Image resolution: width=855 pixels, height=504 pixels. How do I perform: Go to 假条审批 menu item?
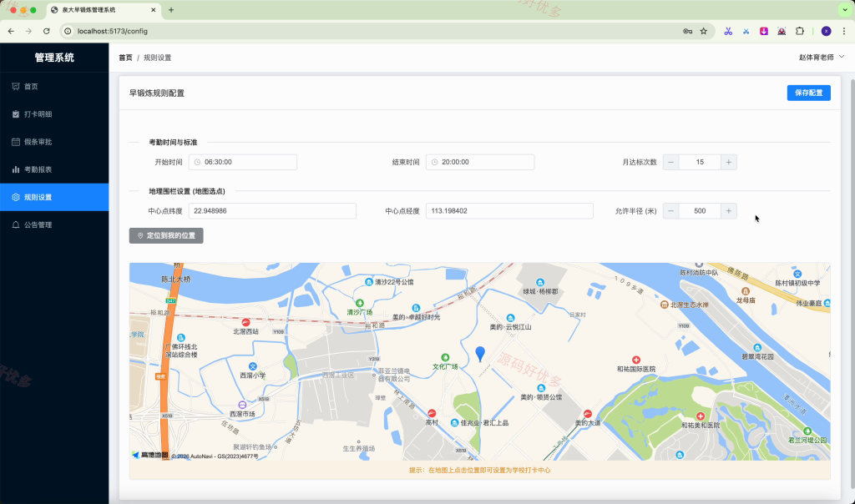[54, 142]
